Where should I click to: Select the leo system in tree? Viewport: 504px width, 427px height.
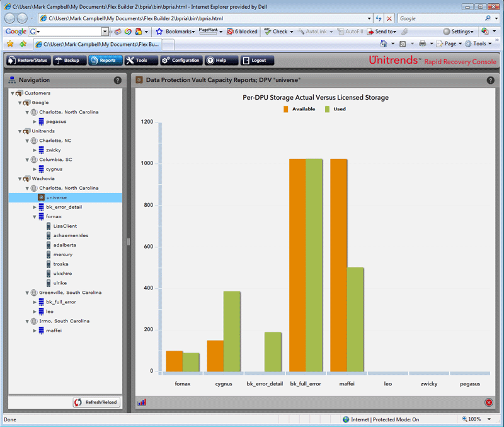click(x=50, y=312)
